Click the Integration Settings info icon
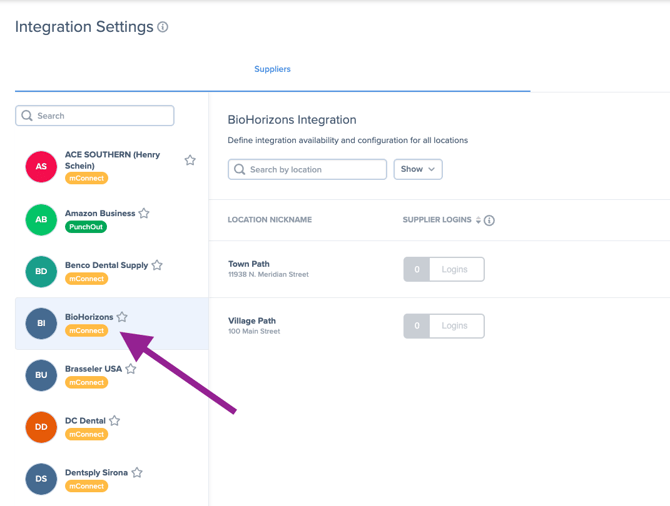Viewport: 670px width, 506px height. (x=163, y=27)
